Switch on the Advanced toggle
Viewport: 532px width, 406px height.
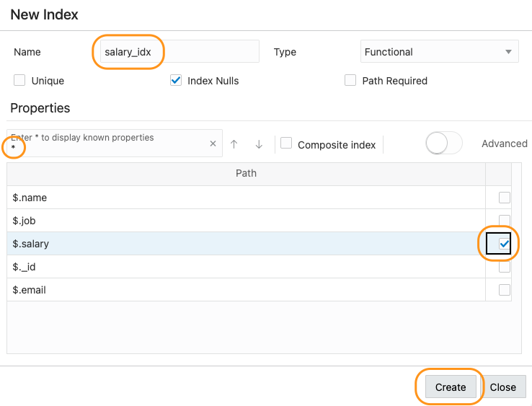(443, 144)
